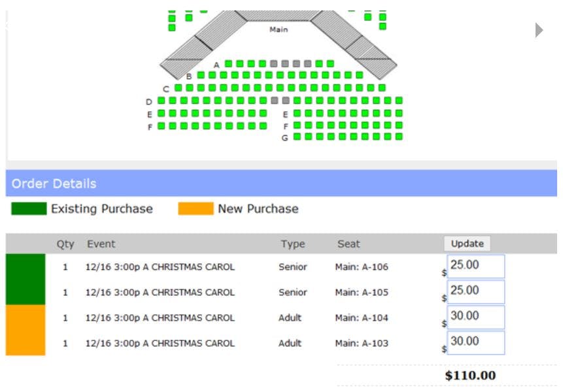Pick the first gray seat in row A
This screenshot has width=563, height=392.
(x=274, y=64)
